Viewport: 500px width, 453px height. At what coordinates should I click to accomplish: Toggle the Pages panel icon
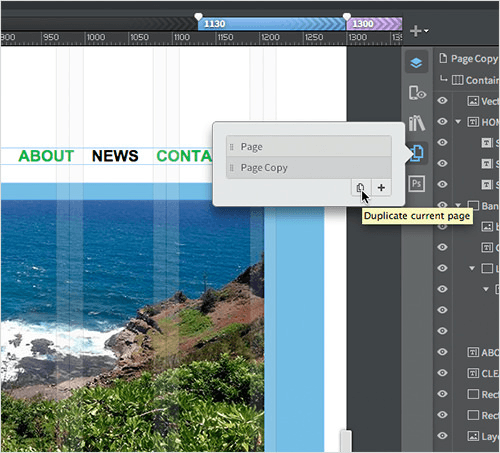417,153
